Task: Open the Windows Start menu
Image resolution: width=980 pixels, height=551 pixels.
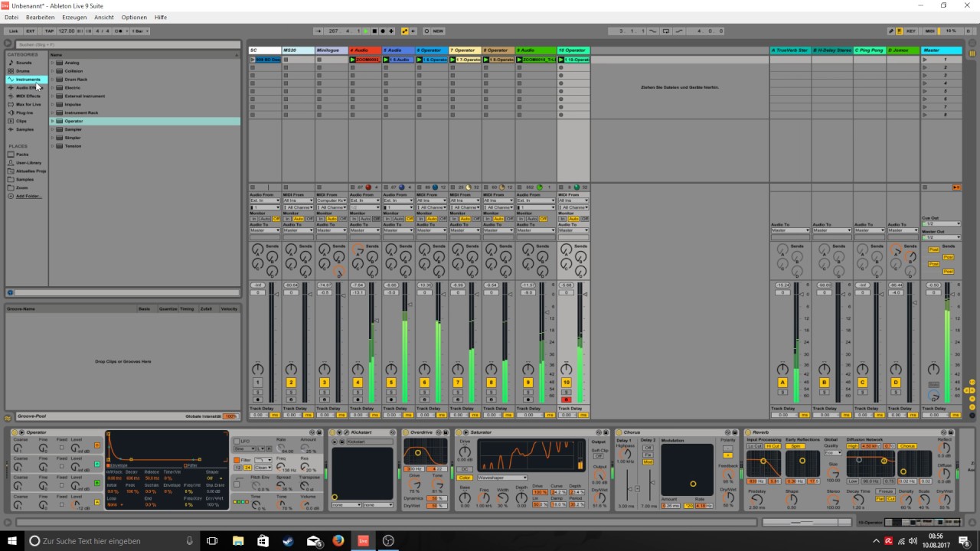Action: click(11, 541)
